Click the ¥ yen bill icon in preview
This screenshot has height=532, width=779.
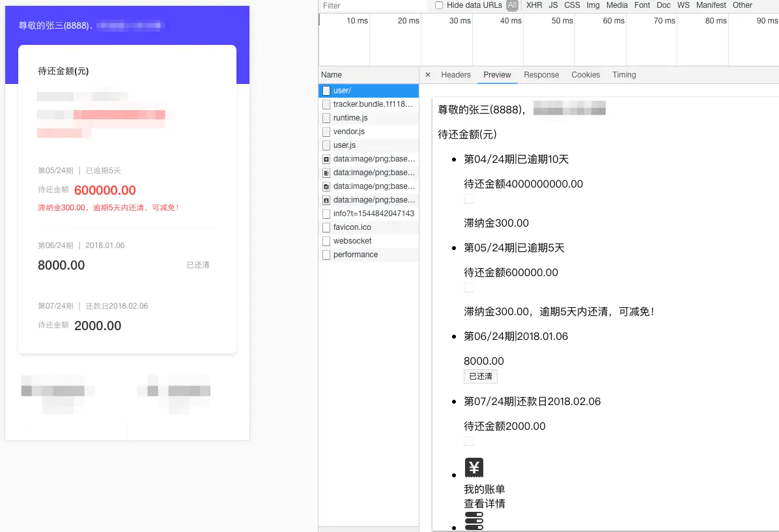tap(474, 467)
